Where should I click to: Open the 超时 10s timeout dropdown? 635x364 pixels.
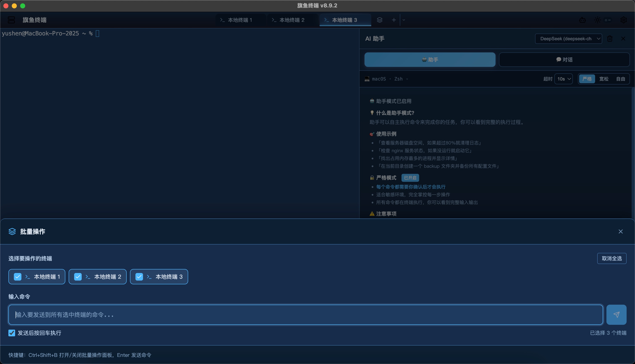(x=563, y=79)
